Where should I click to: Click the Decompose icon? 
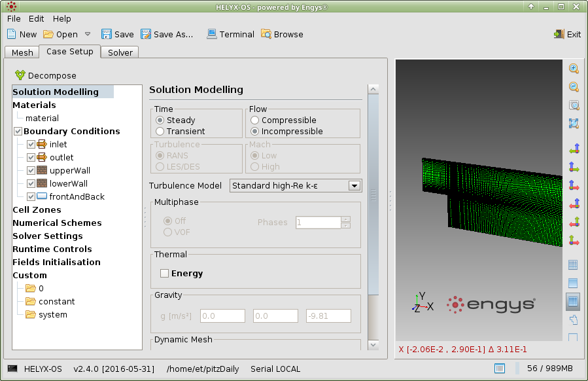click(20, 75)
